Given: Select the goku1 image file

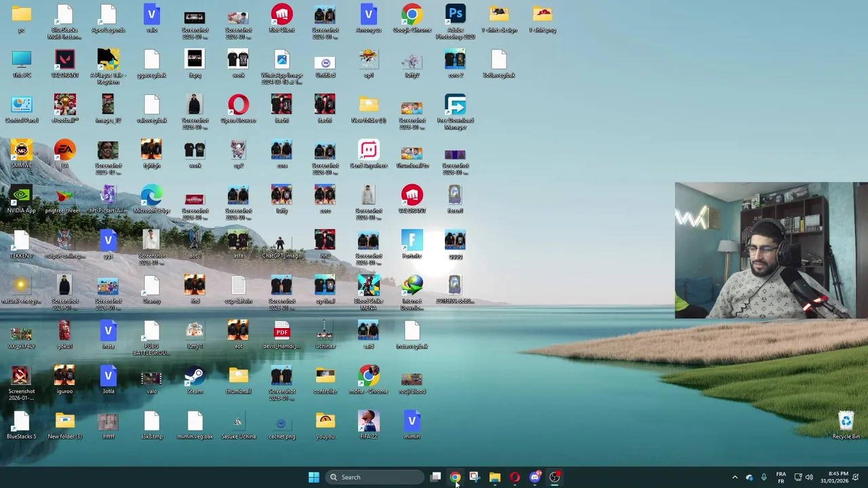Looking at the screenshot, I should coord(64,335).
